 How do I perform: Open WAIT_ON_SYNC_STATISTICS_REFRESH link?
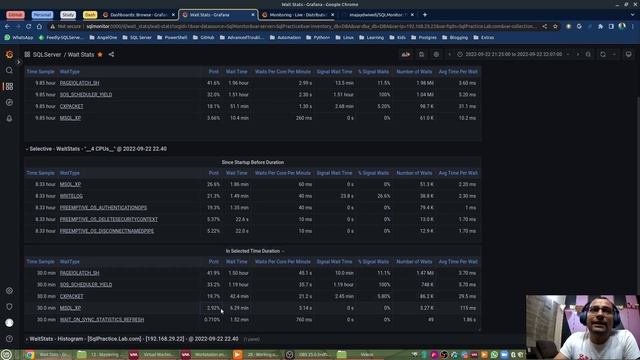pos(102,320)
